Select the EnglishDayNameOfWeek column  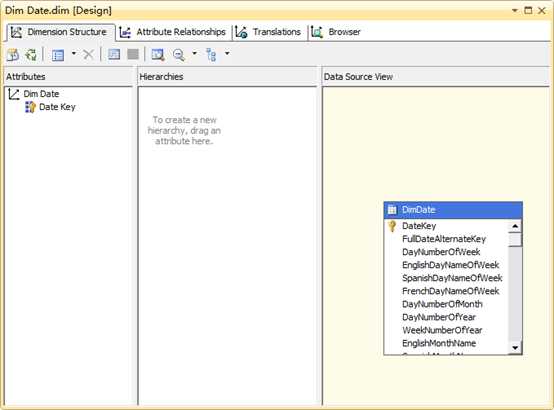[450, 265]
